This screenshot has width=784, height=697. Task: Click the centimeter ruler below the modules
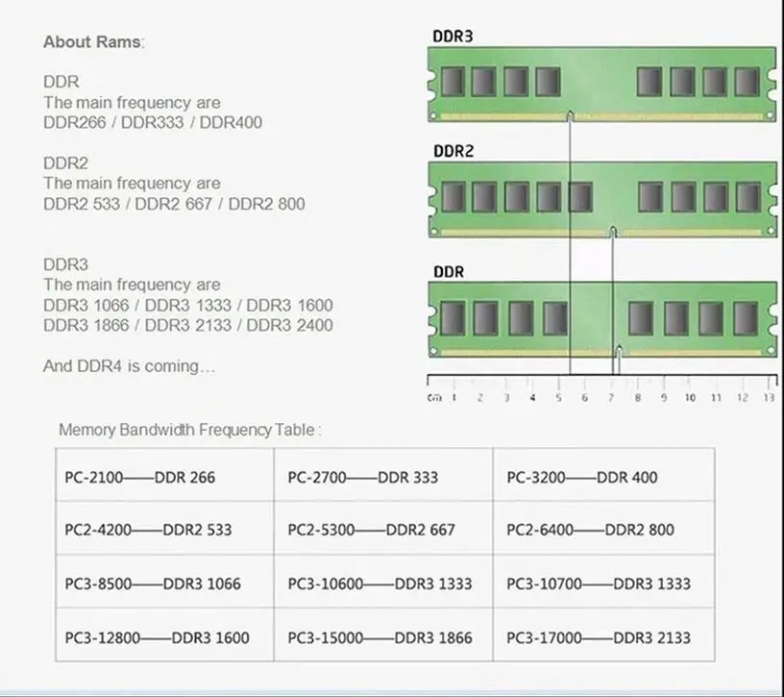pyautogui.click(x=601, y=387)
